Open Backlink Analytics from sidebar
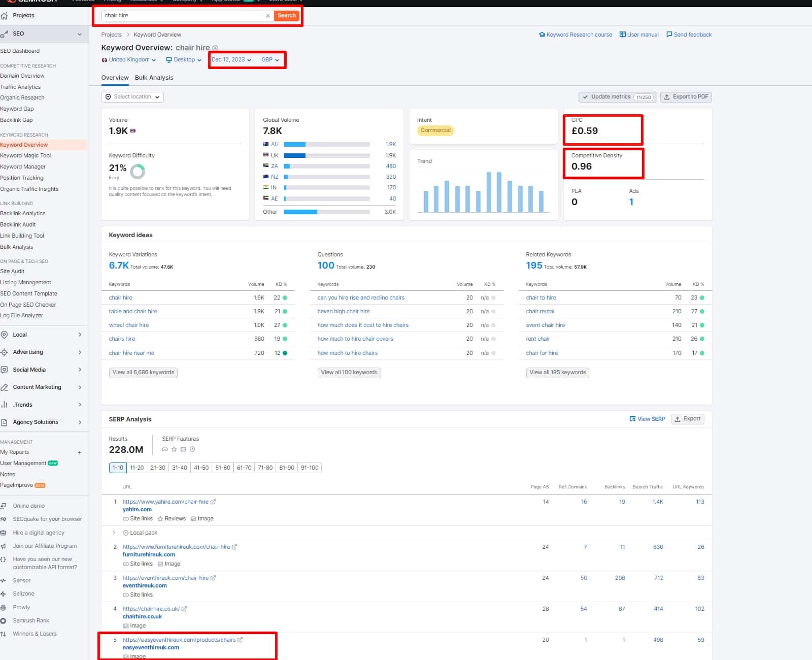Viewport: 812px width, 660px height. 23,214
